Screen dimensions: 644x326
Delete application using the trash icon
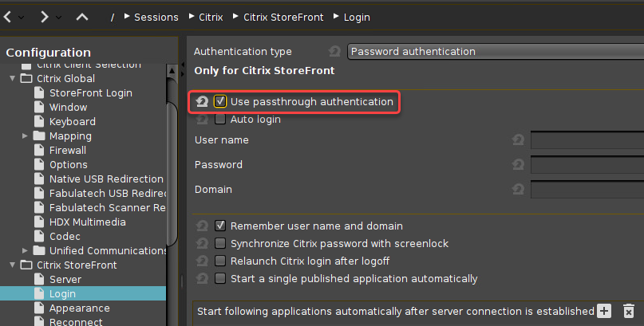coord(629,311)
